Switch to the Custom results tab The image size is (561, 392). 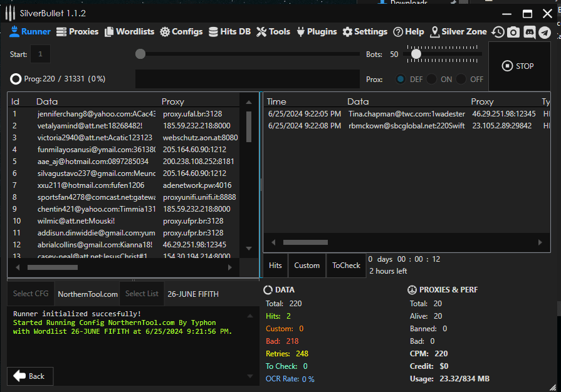pyautogui.click(x=307, y=266)
